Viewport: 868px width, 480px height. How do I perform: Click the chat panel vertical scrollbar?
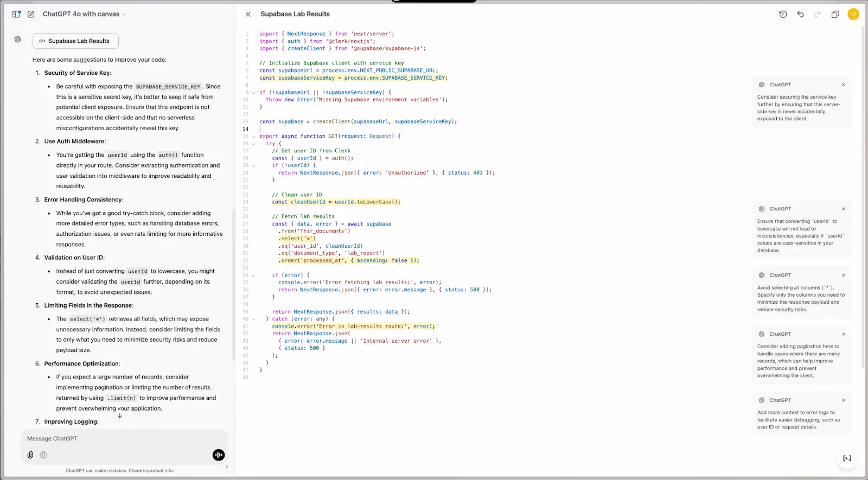coord(234,285)
